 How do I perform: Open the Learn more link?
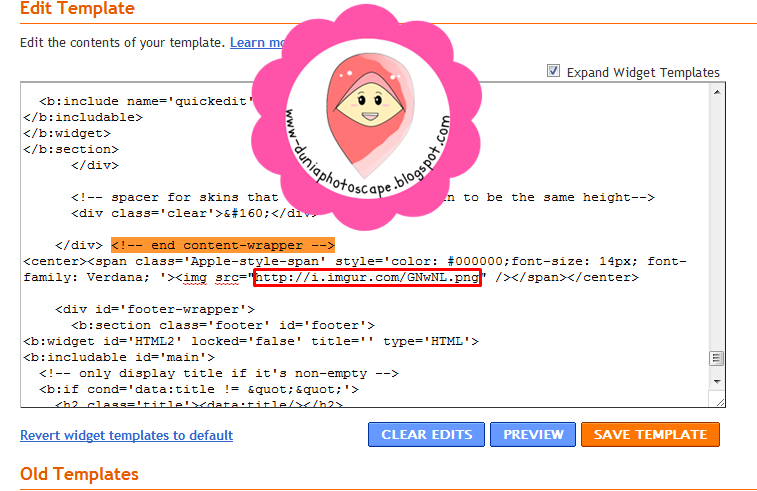(x=257, y=42)
